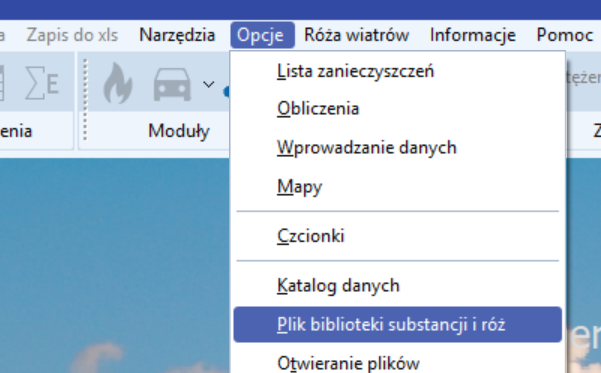Click the sigma E emission sum icon
The height and width of the screenshot is (373, 601).
(42, 83)
